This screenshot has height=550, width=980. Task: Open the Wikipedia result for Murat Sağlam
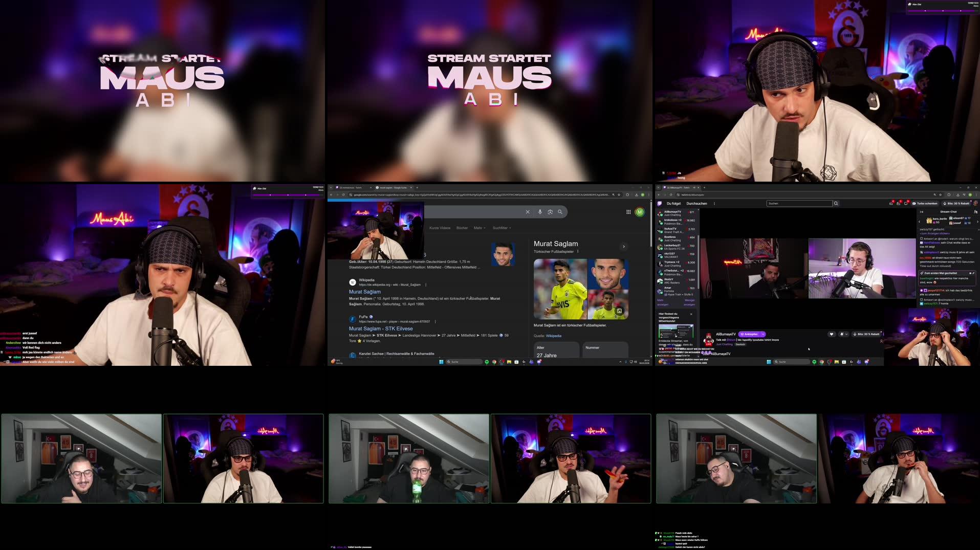point(364,292)
